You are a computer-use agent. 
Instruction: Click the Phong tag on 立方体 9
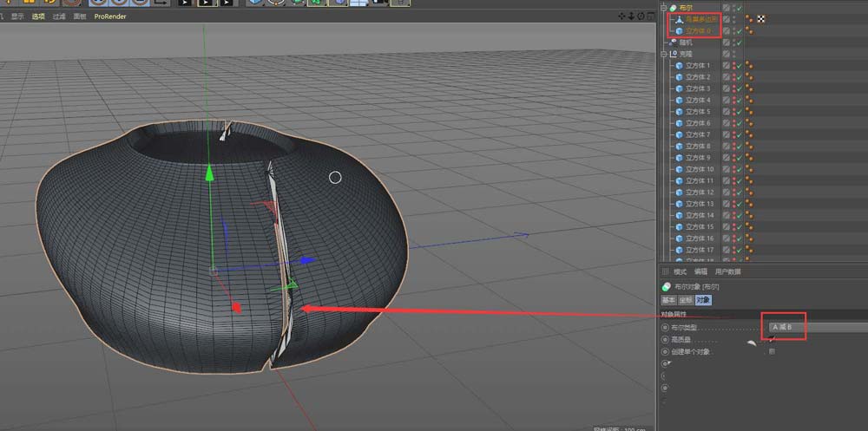[x=749, y=158]
